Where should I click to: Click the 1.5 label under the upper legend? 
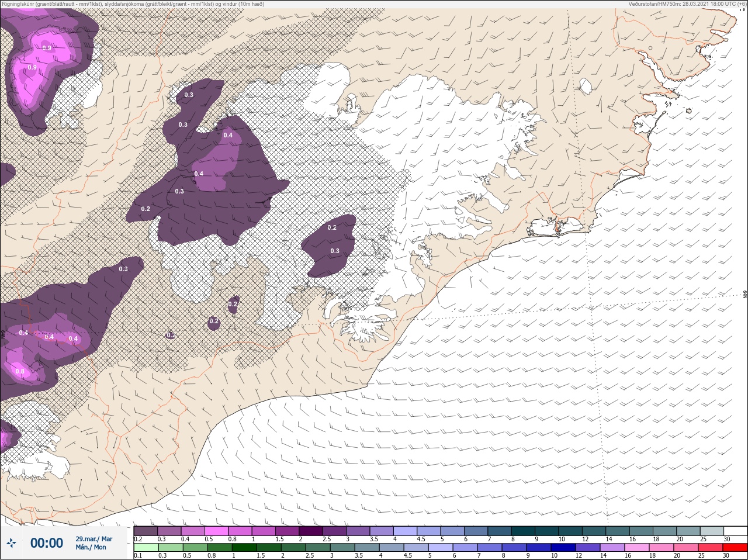click(280, 539)
